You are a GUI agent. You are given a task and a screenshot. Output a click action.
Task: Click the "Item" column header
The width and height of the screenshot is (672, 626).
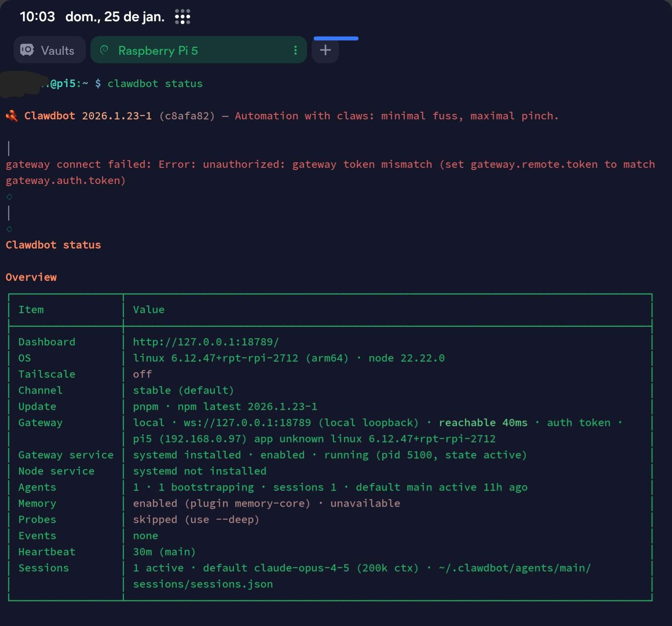[31, 310]
